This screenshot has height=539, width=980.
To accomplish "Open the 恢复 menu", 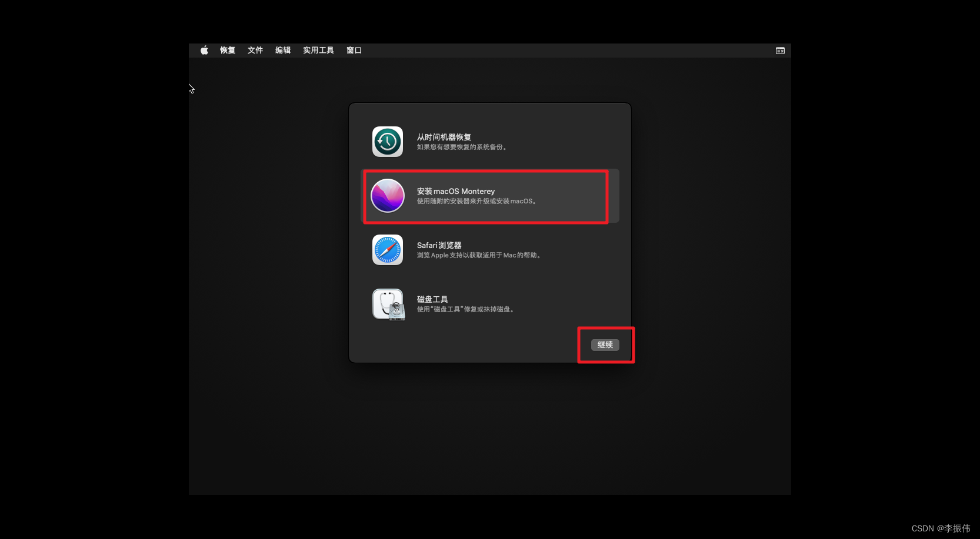I will pyautogui.click(x=228, y=51).
